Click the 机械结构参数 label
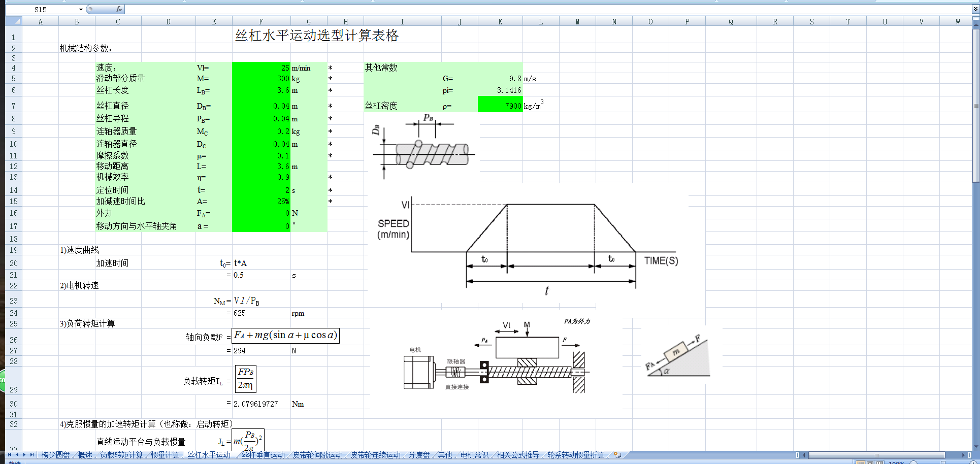This screenshot has height=464, width=980. (86, 48)
